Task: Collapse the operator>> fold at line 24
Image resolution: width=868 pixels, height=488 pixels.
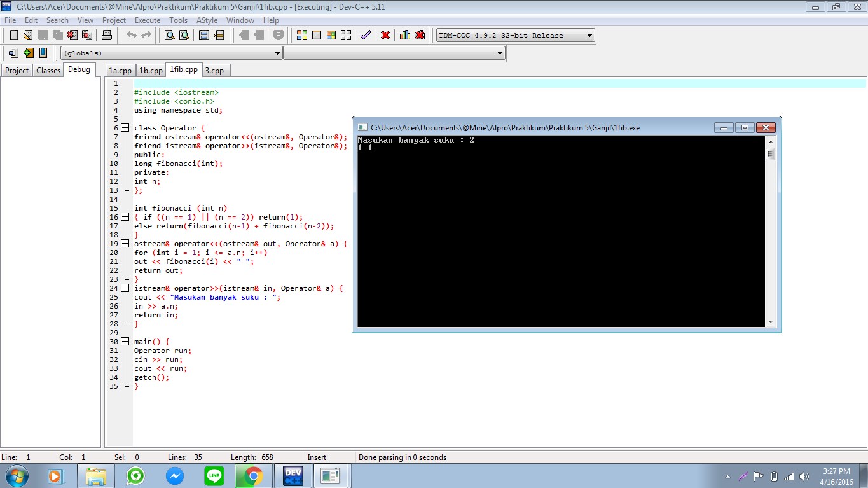Action: click(x=125, y=288)
